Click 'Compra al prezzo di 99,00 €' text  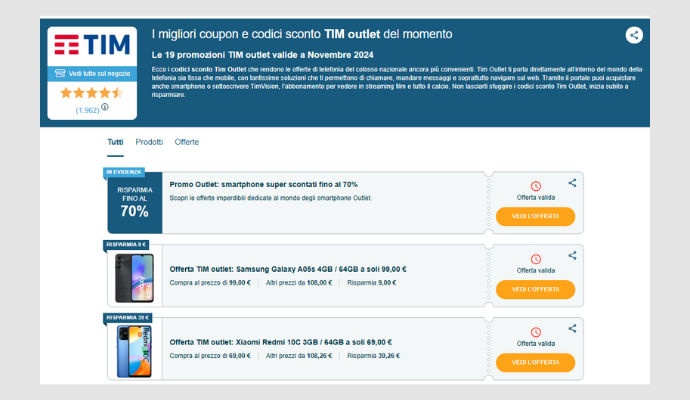coord(210,283)
